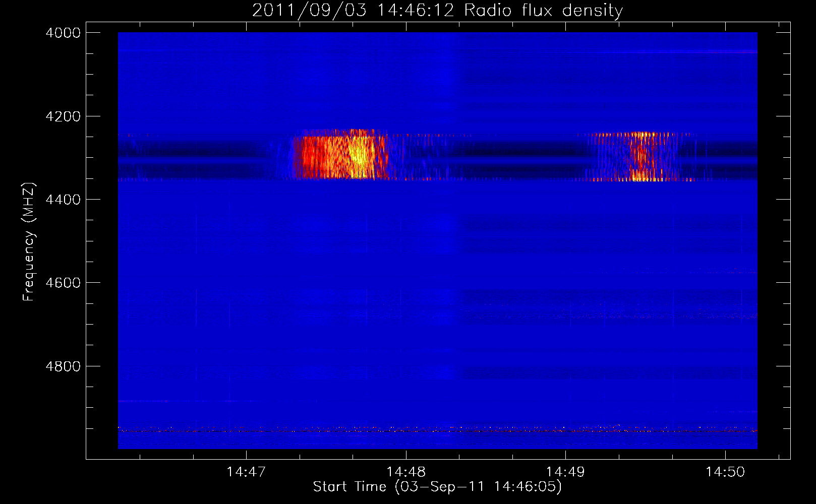Select the 4800 frequency axis label
The width and height of the screenshot is (816, 504).
point(63,366)
